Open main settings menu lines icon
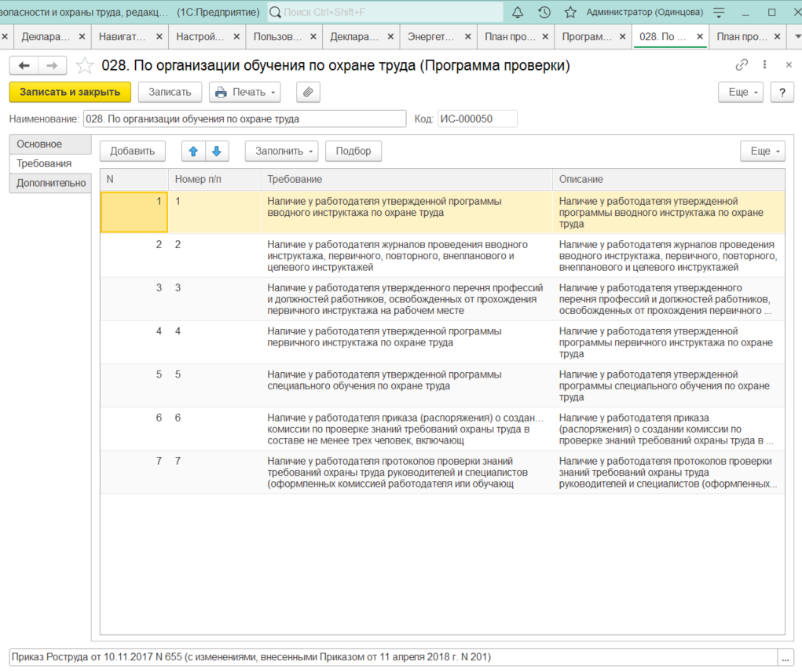This screenshot has width=802, height=672. 719,13
